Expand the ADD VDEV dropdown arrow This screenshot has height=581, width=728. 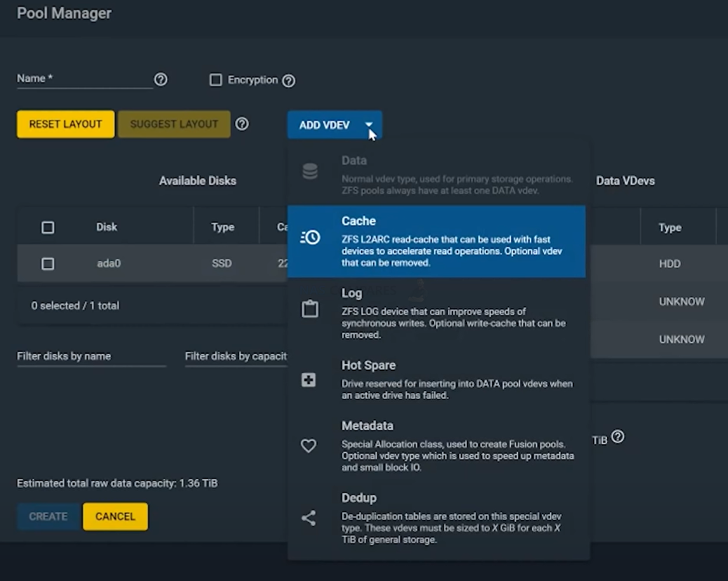(368, 125)
